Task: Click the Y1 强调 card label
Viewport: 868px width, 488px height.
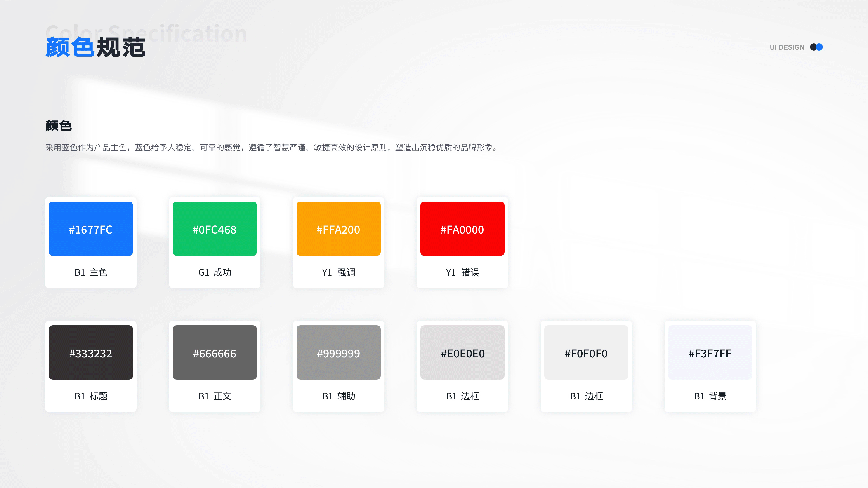Action: click(338, 272)
